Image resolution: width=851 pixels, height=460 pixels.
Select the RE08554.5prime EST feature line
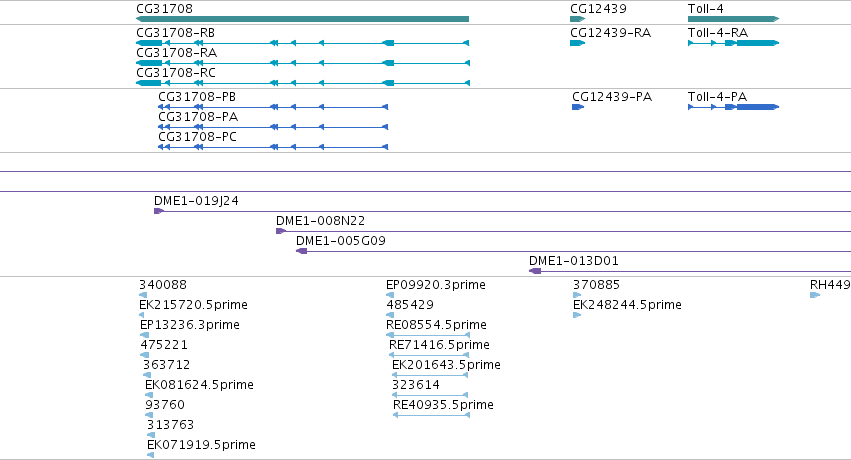point(428,335)
